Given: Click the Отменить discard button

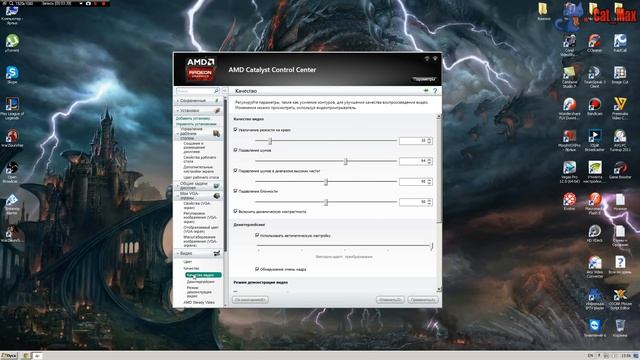Looking at the screenshot, I should 390,300.
